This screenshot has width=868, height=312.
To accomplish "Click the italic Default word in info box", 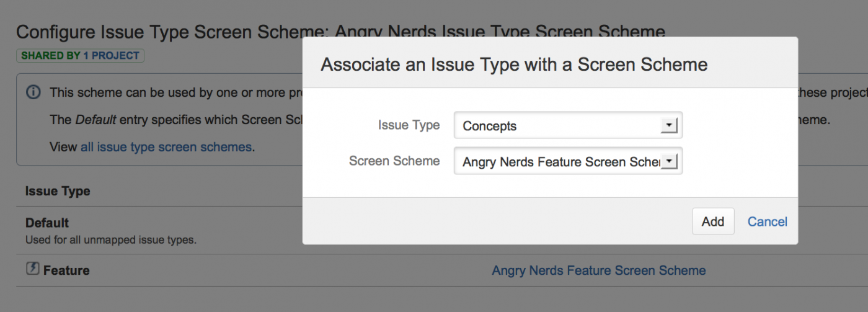I will 95,120.
